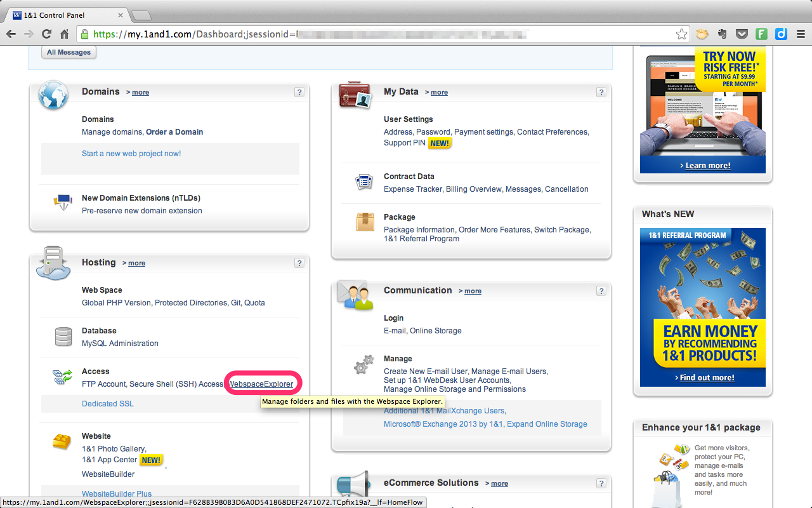The image size is (812, 508).
Task: Click Order a Domain link
Action: coord(174,132)
